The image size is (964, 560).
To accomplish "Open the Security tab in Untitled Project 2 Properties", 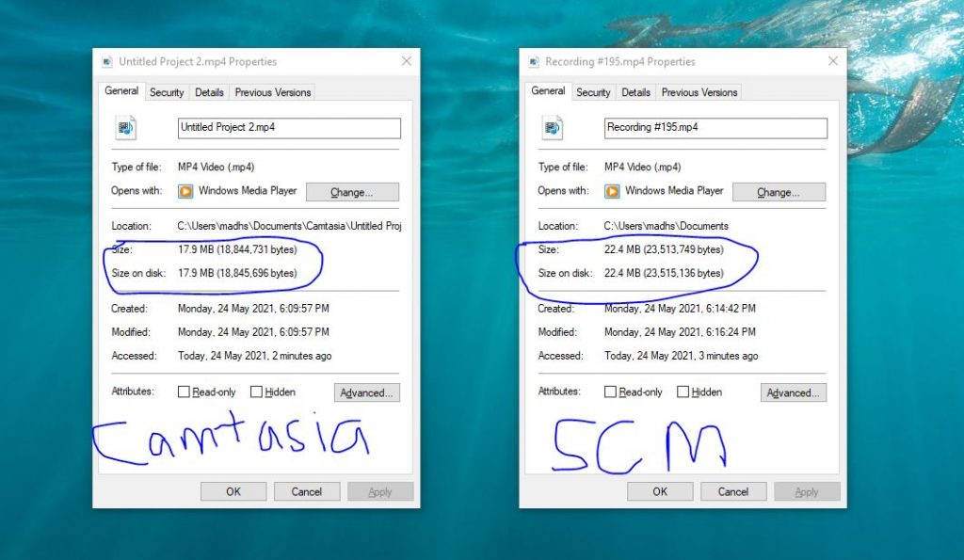I will click(167, 92).
